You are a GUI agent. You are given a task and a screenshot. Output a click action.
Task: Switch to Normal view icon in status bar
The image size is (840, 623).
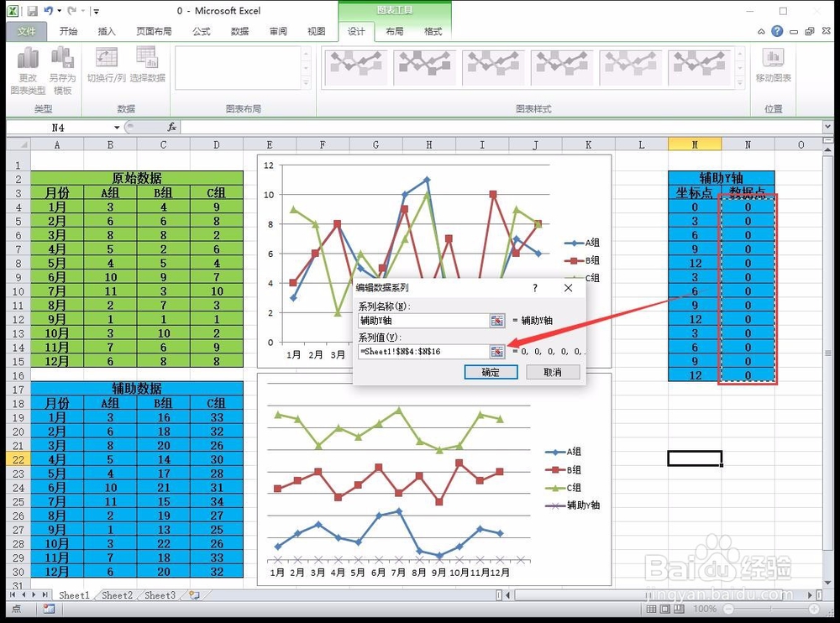coord(651,609)
